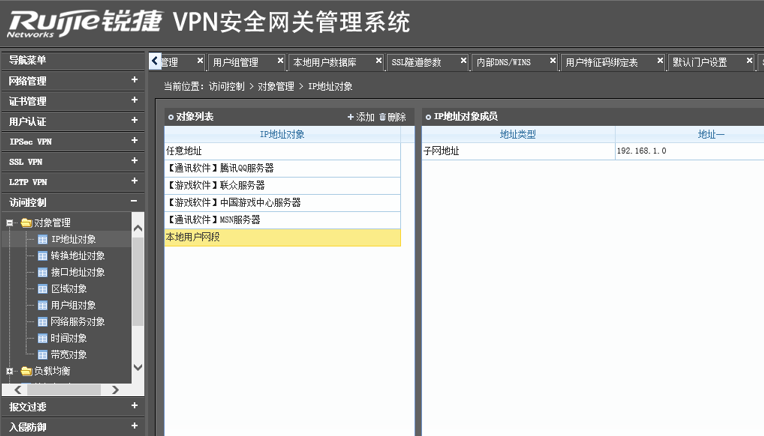Click the 带宽对象 tree item icon
Image resolution: width=764 pixels, height=436 pixels.
[42, 355]
